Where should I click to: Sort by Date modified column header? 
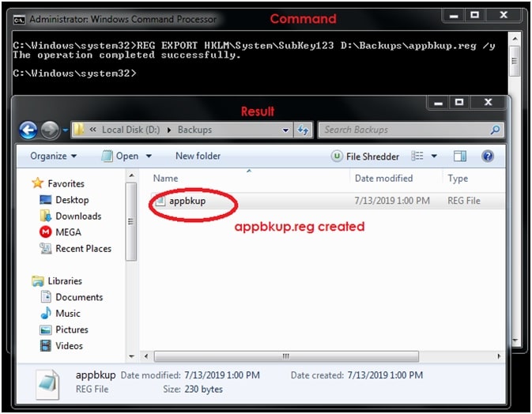pos(383,179)
